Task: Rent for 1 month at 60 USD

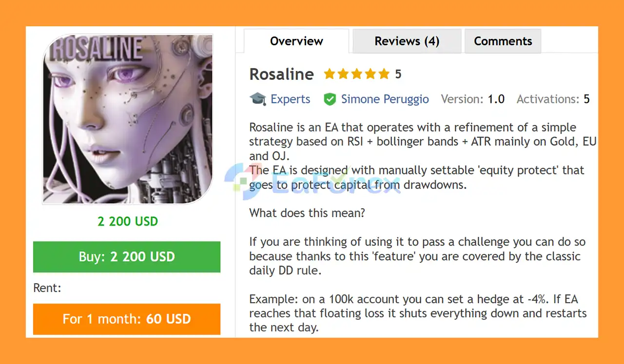Action: pos(127,319)
